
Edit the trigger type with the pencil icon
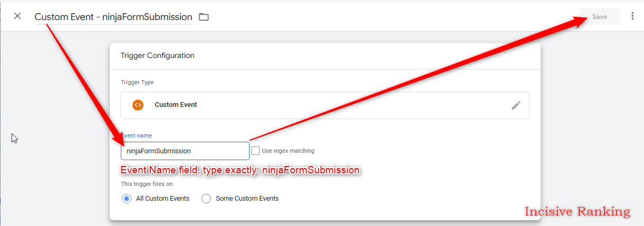[x=516, y=105]
